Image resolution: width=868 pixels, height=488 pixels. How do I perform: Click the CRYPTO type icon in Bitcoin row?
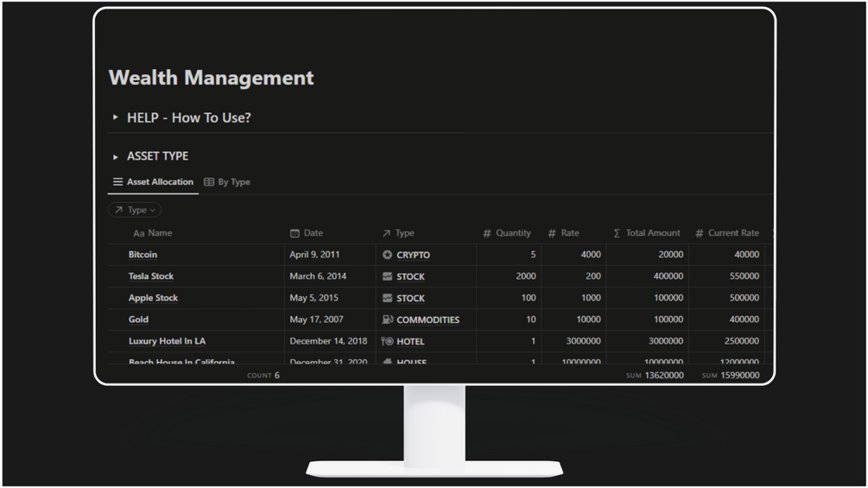388,255
